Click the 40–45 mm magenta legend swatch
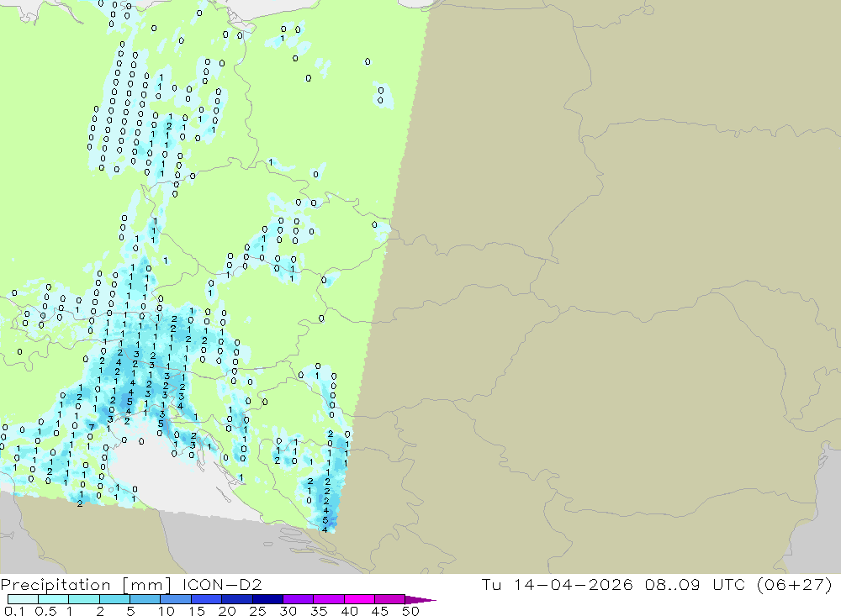 click(x=359, y=599)
